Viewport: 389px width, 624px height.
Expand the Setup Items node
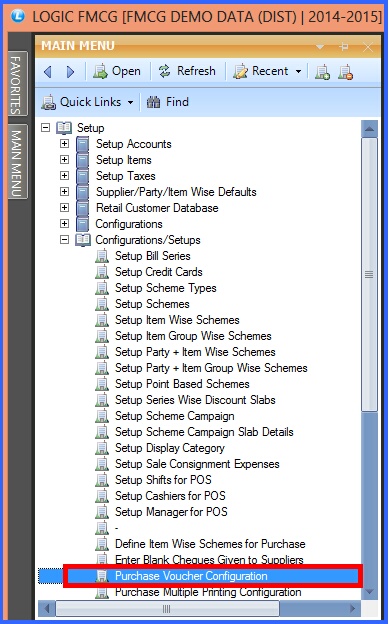click(64, 160)
